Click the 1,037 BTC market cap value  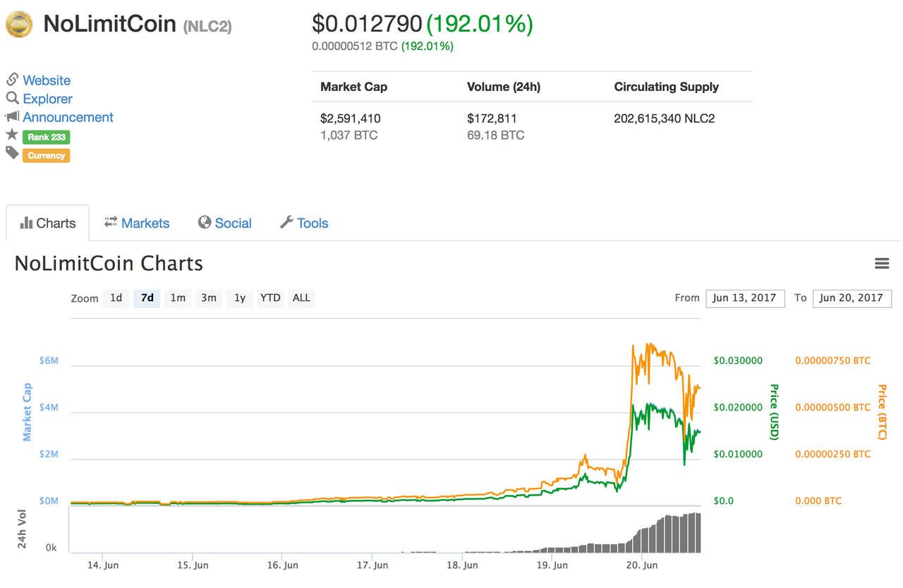click(349, 135)
